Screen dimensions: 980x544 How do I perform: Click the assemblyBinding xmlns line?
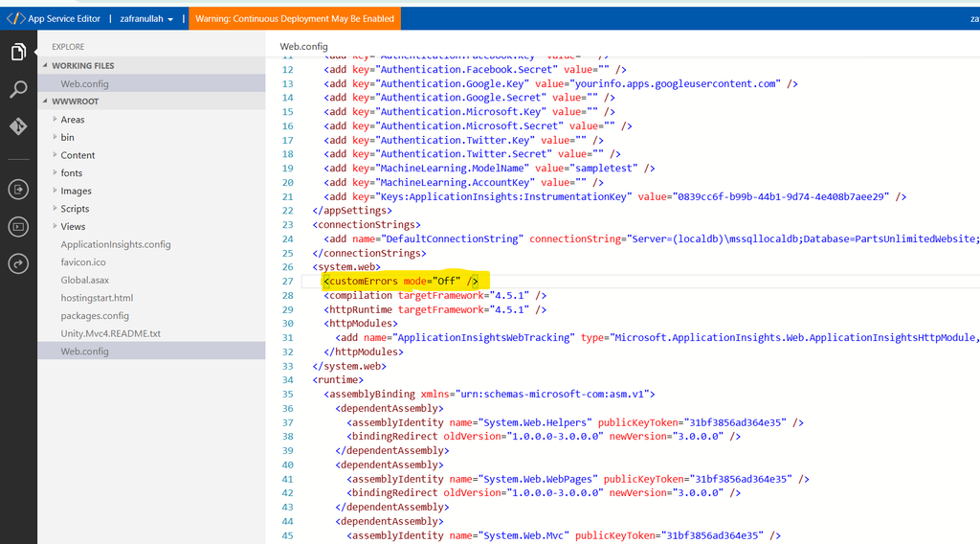pos(489,394)
